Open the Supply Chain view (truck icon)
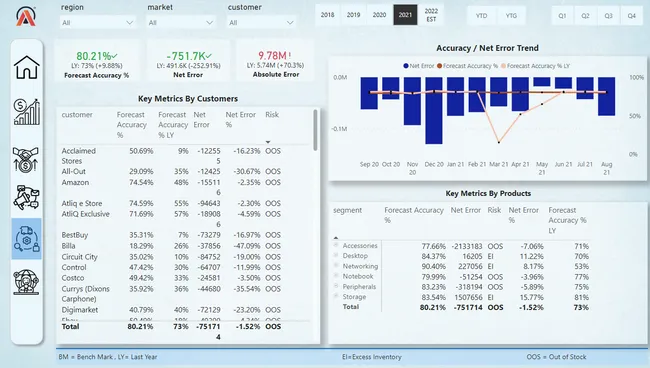Image resolution: width=650 pixels, height=368 pixels. pos(27,239)
